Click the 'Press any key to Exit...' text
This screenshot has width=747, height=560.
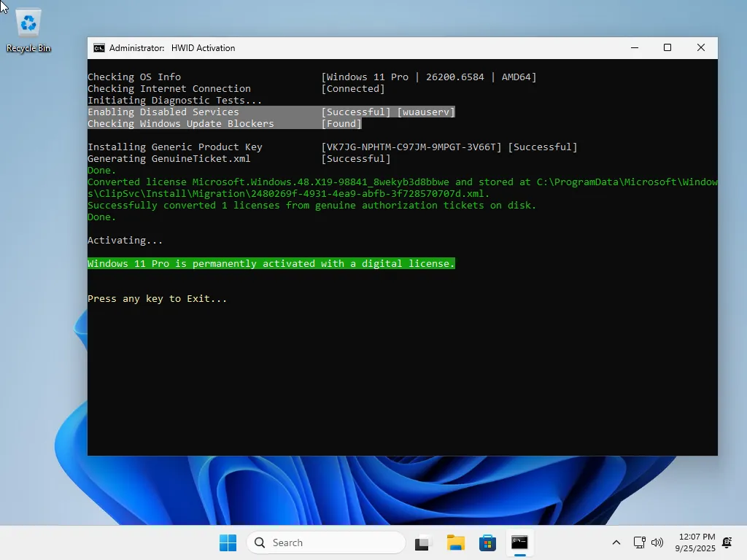[158, 298]
